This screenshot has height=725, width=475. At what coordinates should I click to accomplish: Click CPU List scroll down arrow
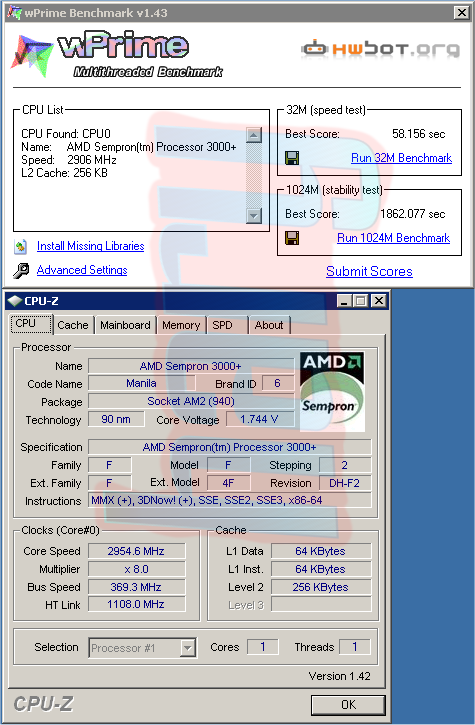[x=254, y=215]
